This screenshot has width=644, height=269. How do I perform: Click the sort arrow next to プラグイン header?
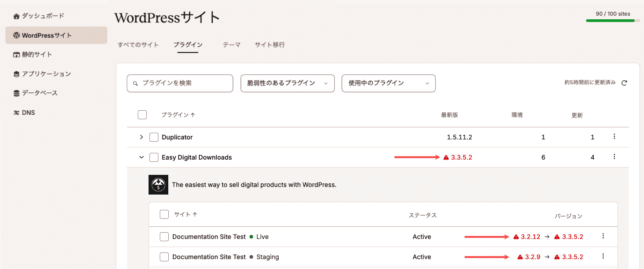click(193, 115)
